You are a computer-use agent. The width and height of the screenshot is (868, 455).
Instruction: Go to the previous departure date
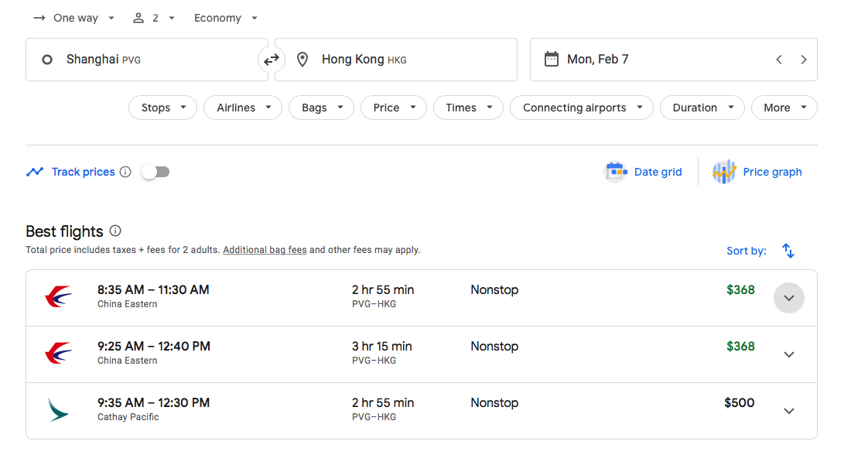[x=779, y=60]
